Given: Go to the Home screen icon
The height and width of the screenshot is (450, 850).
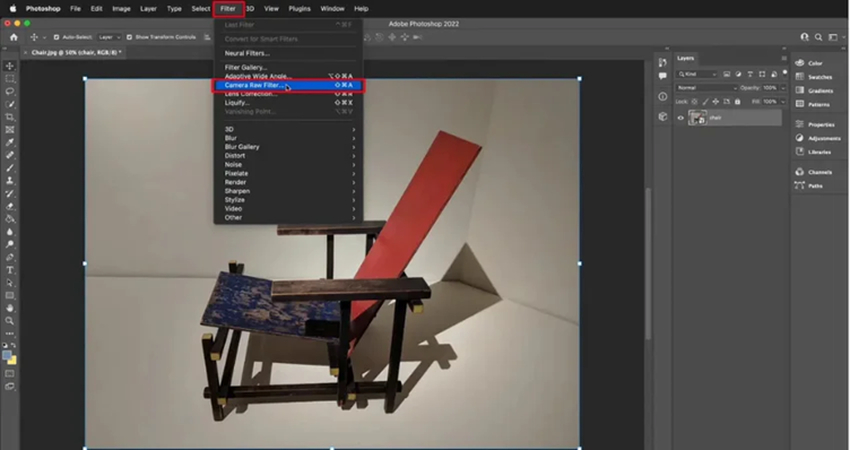Looking at the screenshot, I should [14, 37].
